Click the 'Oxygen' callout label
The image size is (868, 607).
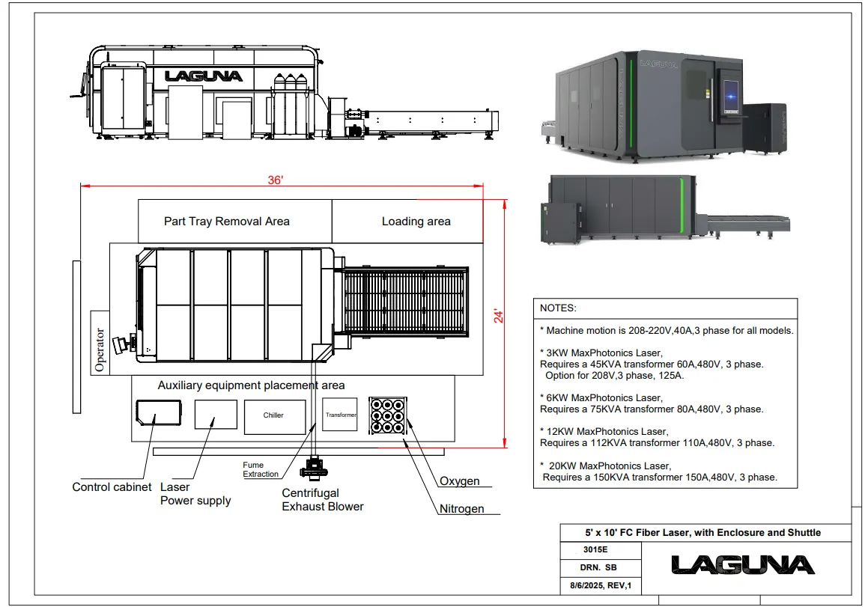(x=460, y=481)
